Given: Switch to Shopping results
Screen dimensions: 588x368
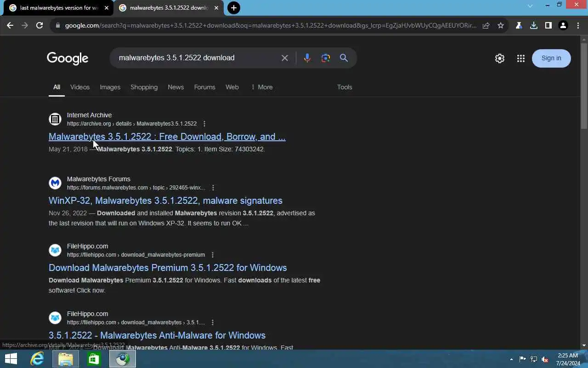Looking at the screenshot, I should click(x=144, y=87).
